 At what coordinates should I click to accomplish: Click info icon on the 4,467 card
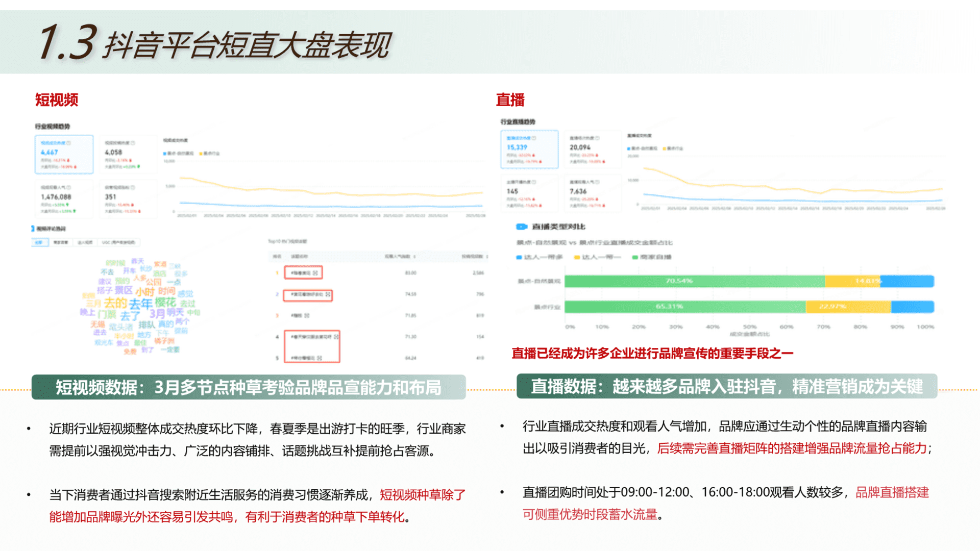point(68,143)
